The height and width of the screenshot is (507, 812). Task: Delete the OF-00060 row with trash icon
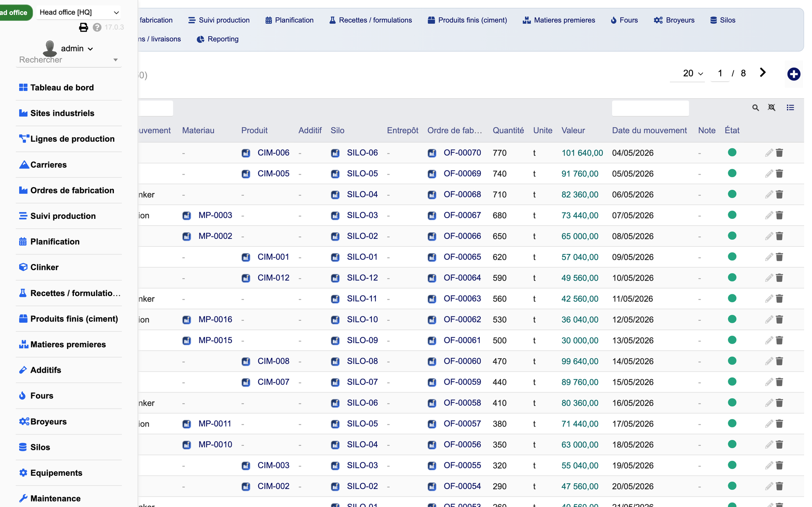pos(779,361)
